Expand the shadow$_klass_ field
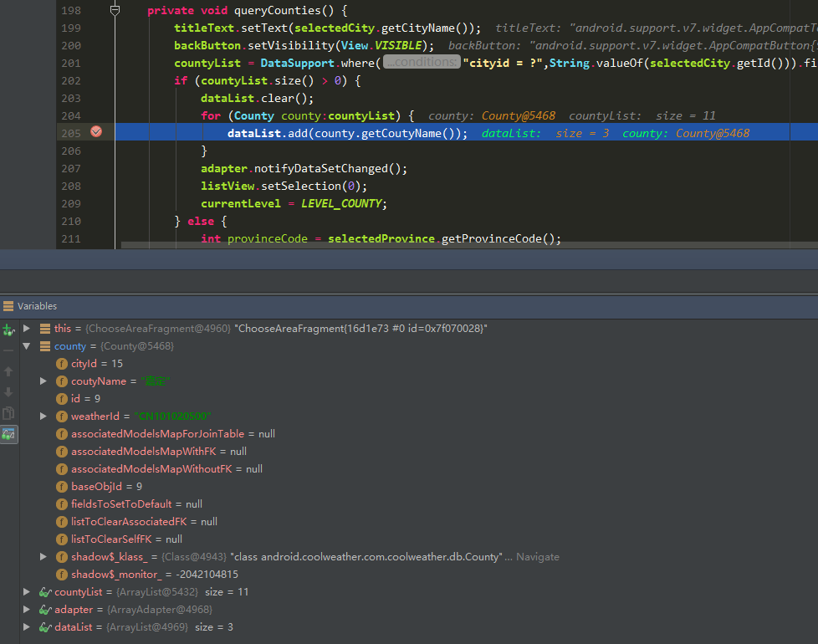This screenshot has height=644, width=818. point(43,557)
